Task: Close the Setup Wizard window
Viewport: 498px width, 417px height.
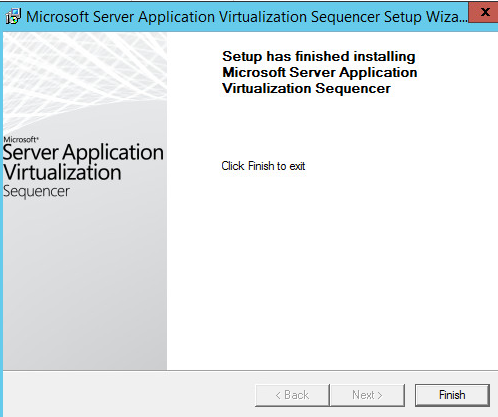Action: click(x=484, y=12)
